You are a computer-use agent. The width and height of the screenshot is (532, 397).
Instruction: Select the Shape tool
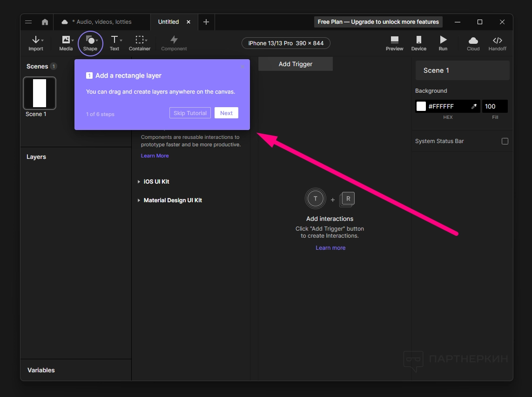(90, 41)
